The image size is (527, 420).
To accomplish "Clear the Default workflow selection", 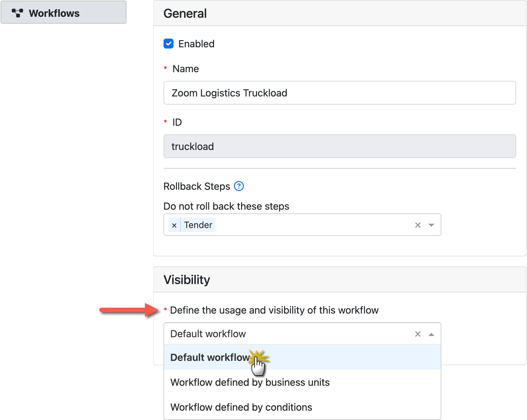I will [418, 334].
